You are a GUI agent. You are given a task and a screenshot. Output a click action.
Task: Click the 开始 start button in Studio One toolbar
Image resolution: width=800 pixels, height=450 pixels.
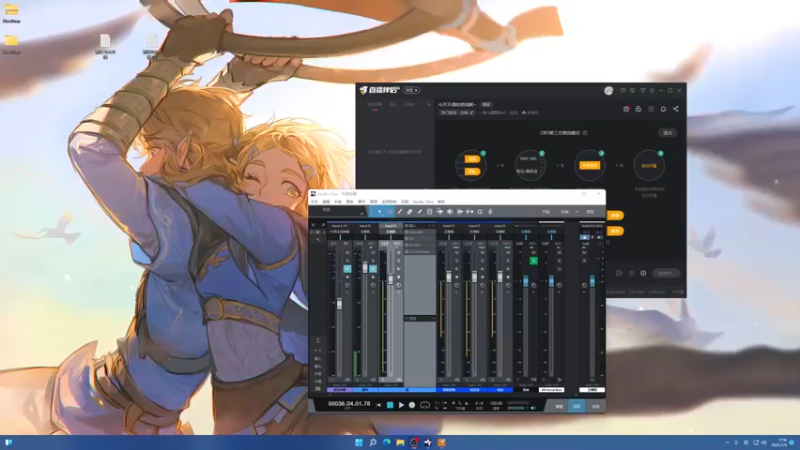click(546, 212)
